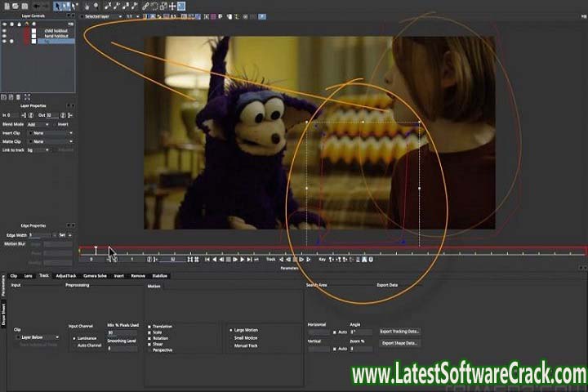Image resolution: width=588 pixels, height=392 pixels.
Task: Click Play Forward button in timeline
Action: (243, 260)
